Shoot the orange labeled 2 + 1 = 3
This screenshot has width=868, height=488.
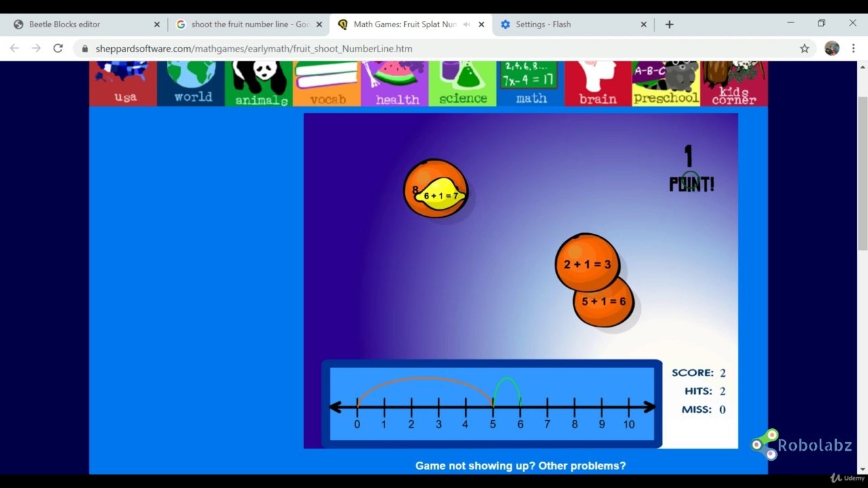[587, 263]
